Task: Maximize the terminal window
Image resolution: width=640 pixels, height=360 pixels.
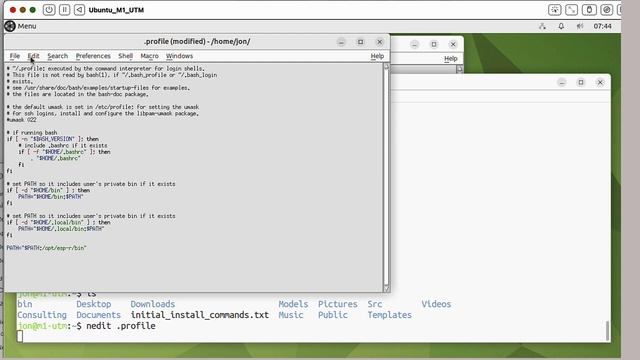Action: pyautogui.click(x=581, y=82)
